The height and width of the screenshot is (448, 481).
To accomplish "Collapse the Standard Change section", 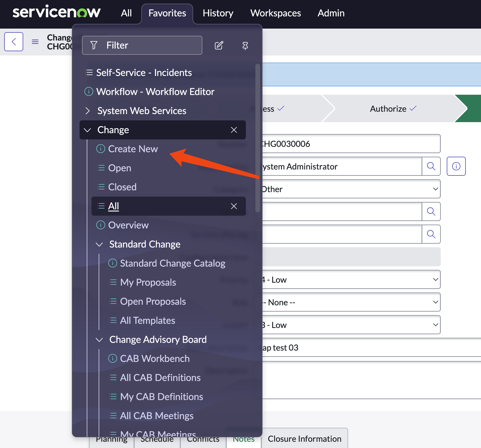I will point(99,244).
